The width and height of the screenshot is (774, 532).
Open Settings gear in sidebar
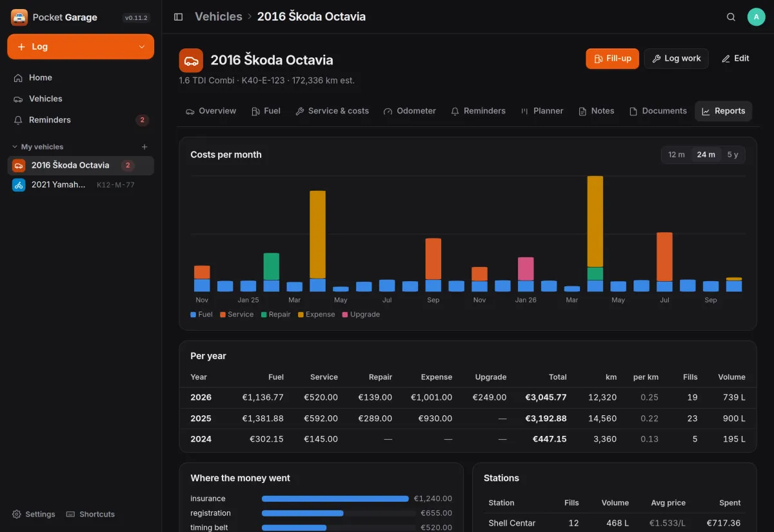pos(34,514)
